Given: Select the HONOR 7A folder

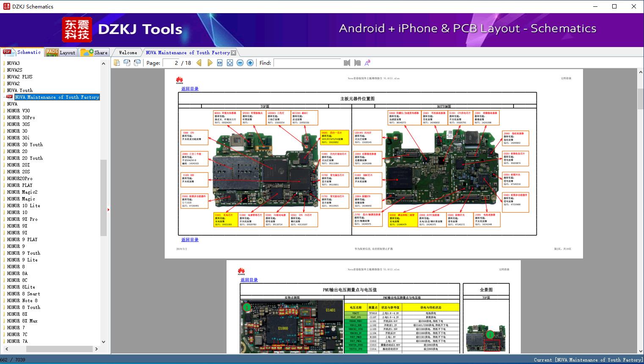Looking at the screenshot, I should pos(17,341).
